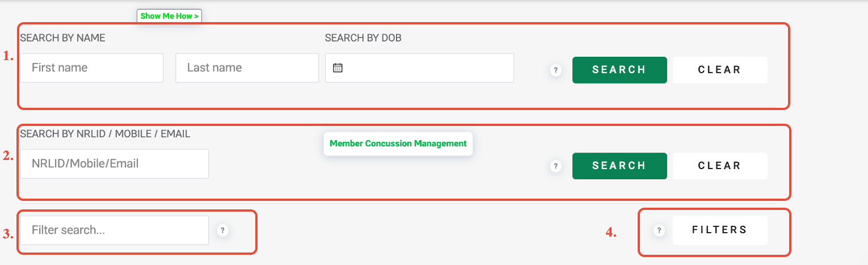Click help icon next to Filter search box

click(223, 230)
